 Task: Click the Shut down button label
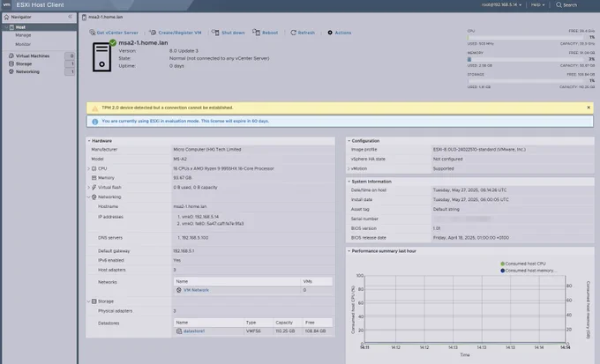[x=233, y=33]
